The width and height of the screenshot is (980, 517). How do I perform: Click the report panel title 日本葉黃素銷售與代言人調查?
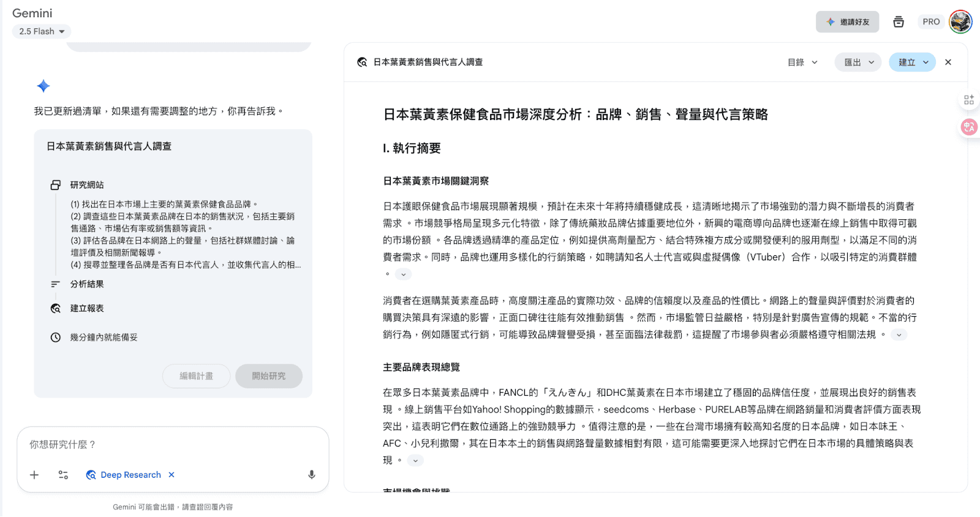[428, 62]
